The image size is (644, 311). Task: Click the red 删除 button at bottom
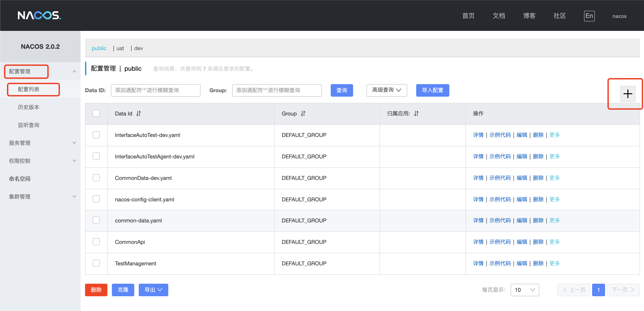96,290
